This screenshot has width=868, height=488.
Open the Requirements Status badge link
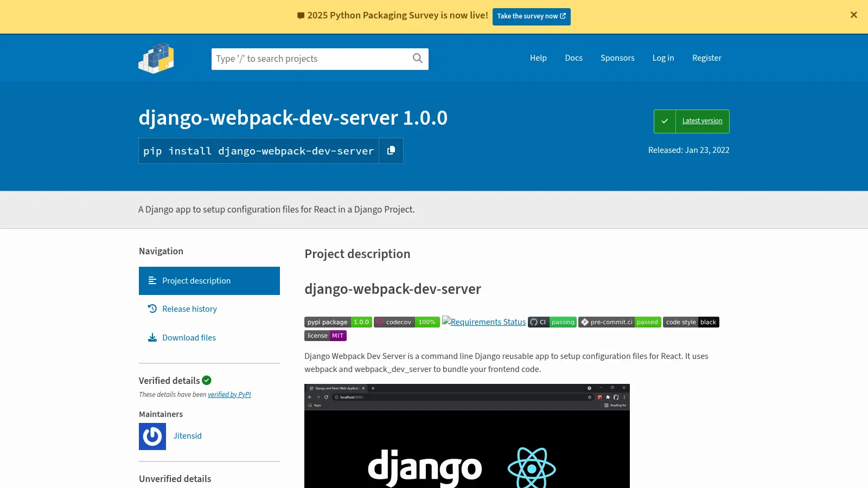coord(484,322)
